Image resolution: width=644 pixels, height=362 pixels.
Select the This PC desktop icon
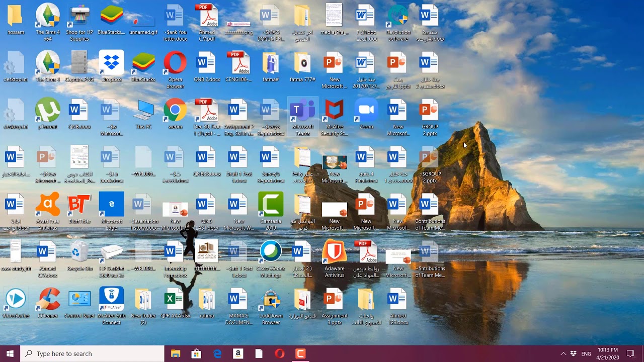coord(143,114)
